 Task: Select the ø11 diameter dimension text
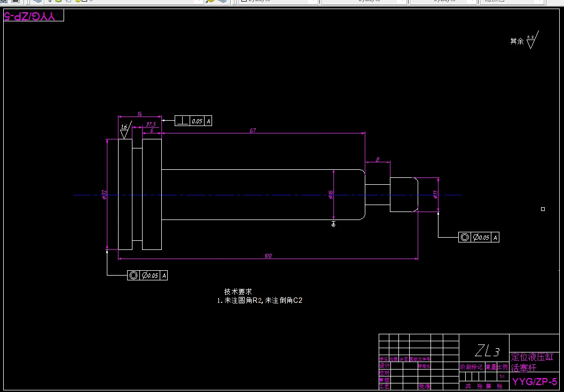pyautogui.click(x=435, y=194)
